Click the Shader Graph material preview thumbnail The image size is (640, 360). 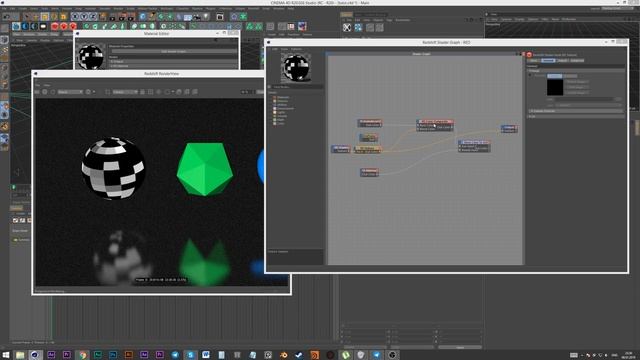(296, 67)
